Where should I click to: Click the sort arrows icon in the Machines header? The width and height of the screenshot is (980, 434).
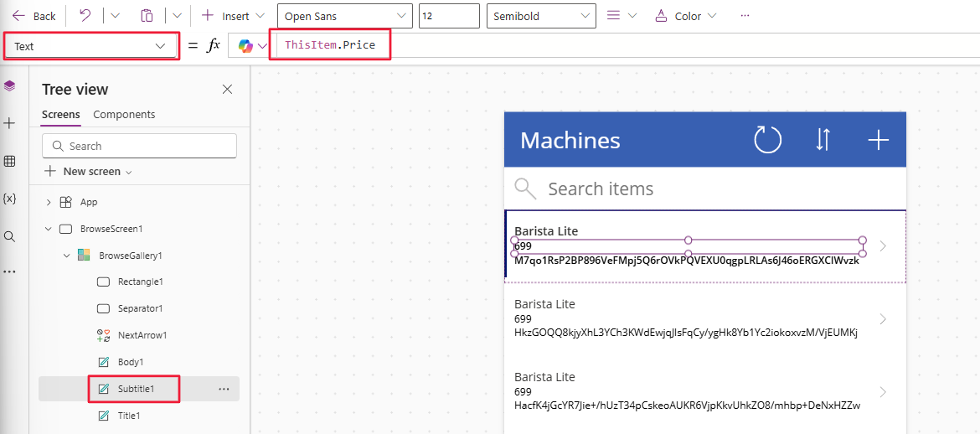click(x=823, y=140)
